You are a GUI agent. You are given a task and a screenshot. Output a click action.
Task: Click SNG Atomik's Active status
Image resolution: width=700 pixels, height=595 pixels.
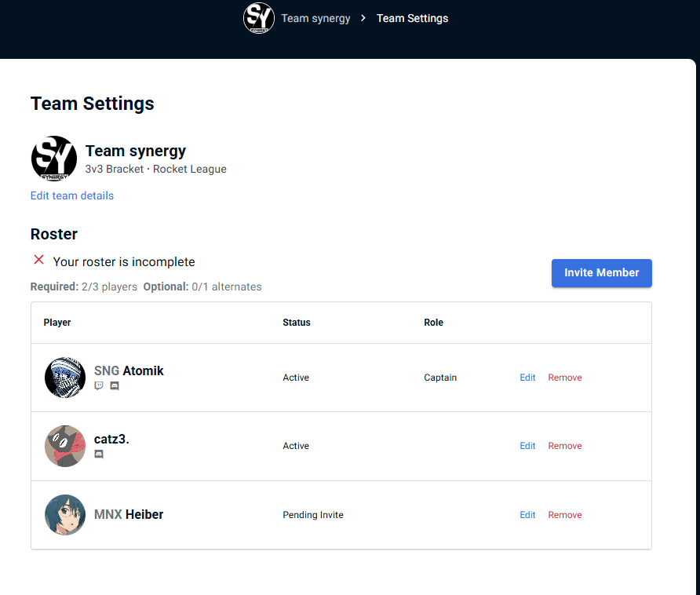point(296,378)
